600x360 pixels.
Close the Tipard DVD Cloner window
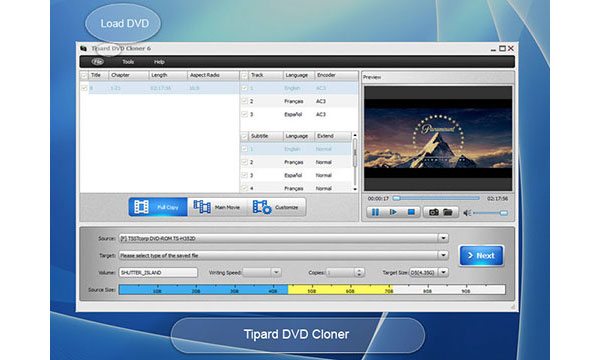pos(510,49)
